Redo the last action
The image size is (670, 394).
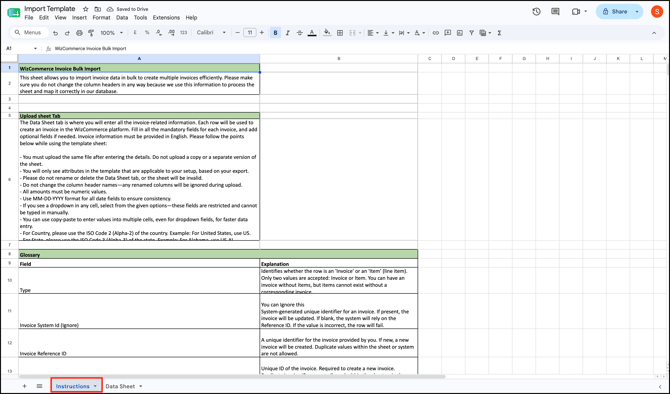click(x=67, y=33)
